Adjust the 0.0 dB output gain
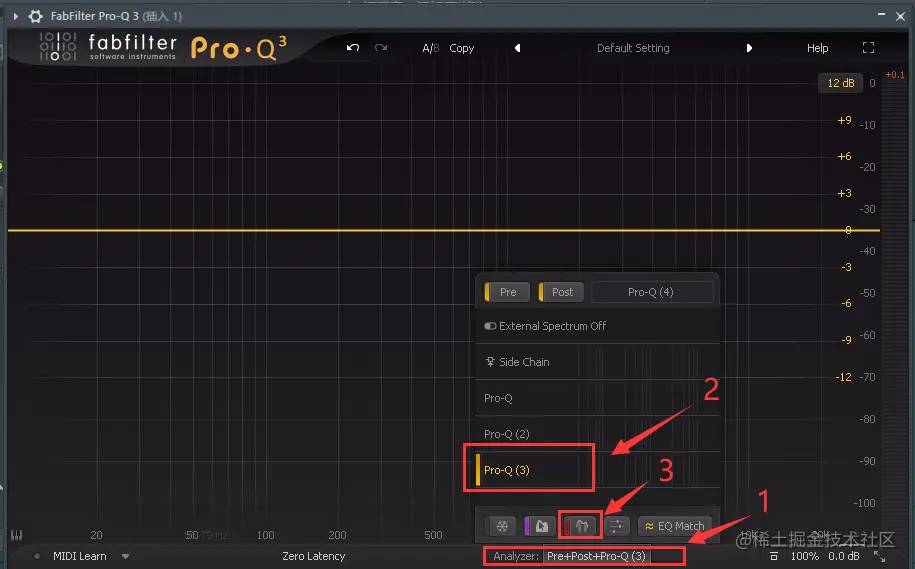The height and width of the screenshot is (569, 915). coord(844,556)
